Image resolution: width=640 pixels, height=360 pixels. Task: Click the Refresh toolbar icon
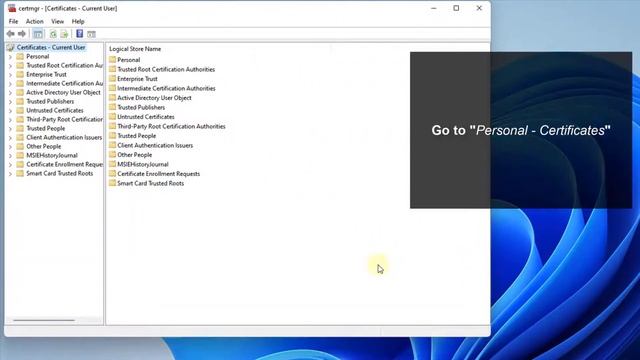click(x=53, y=34)
